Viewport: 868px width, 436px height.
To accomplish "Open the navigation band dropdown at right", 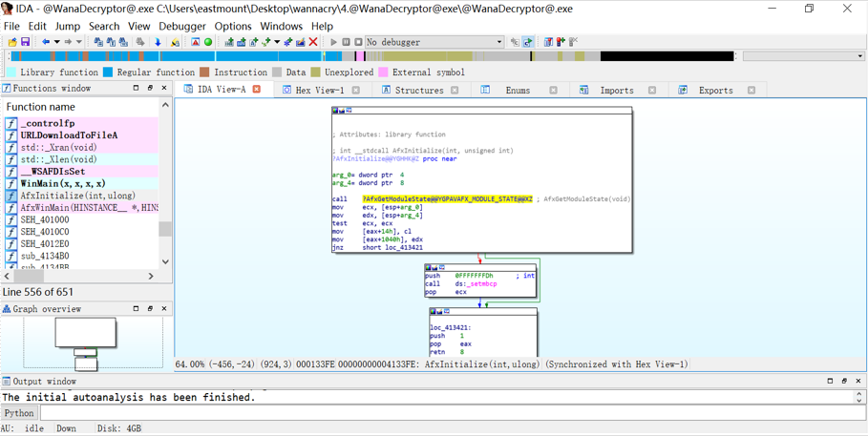I will pyautogui.click(x=859, y=56).
